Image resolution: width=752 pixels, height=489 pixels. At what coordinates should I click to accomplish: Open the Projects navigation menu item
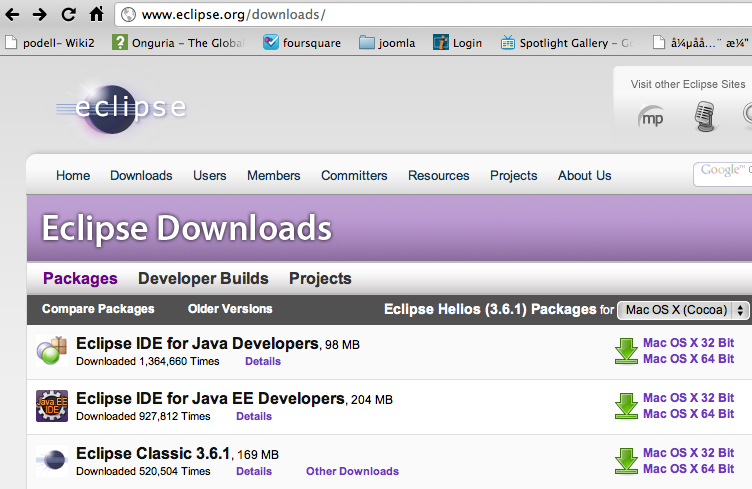[x=513, y=176]
